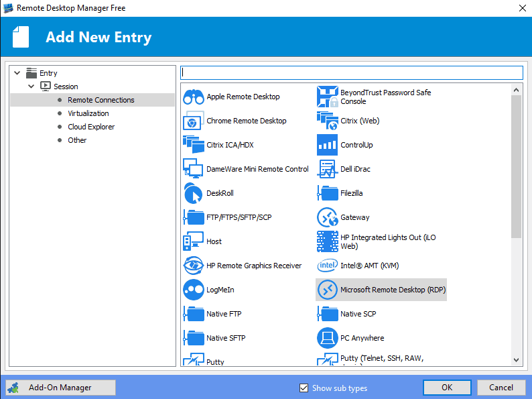The width and height of the screenshot is (532, 399).
Task: Open the Virtualization category
Action: 88,113
